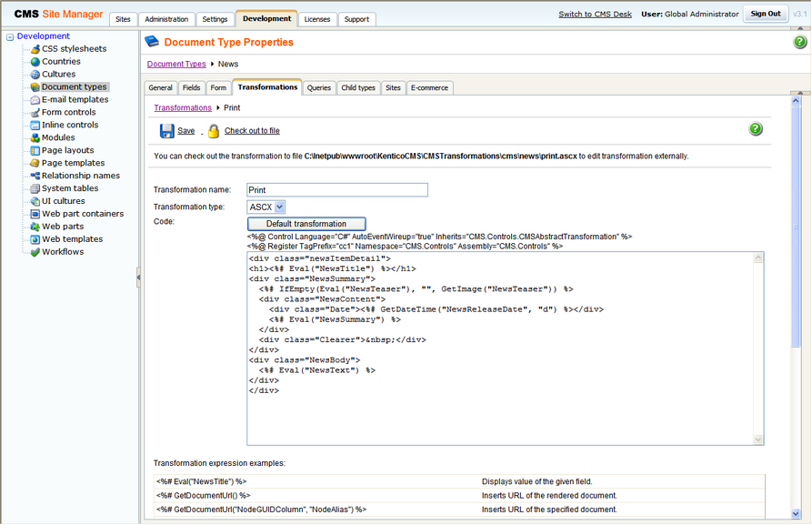Open CSS stylesheets icon in tree
Viewport: 812px width, 525px height.
click(x=35, y=49)
